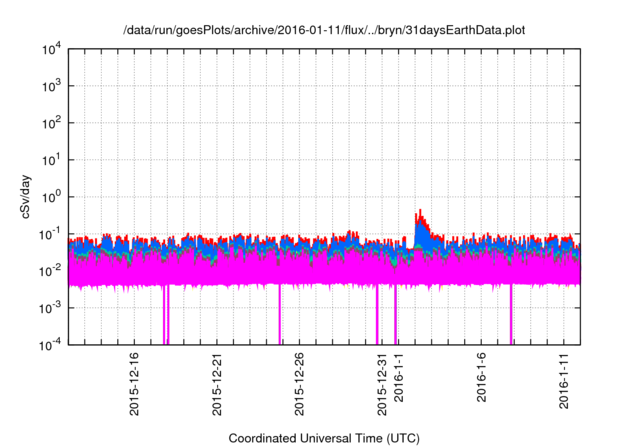This screenshot has height=448, width=640.
Task: Click the 10^2 y-axis tick label
Action: [x=51, y=123]
